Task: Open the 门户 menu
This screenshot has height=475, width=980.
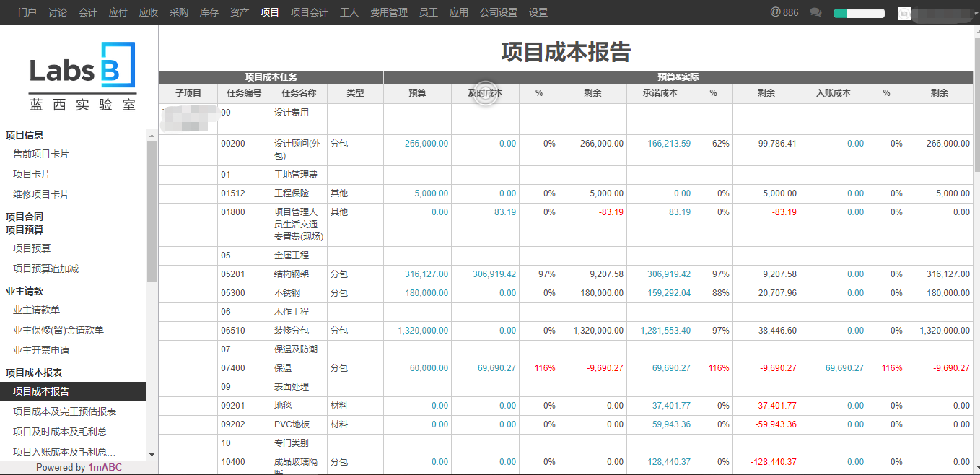Action: pyautogui.click(x=27, y=12)
